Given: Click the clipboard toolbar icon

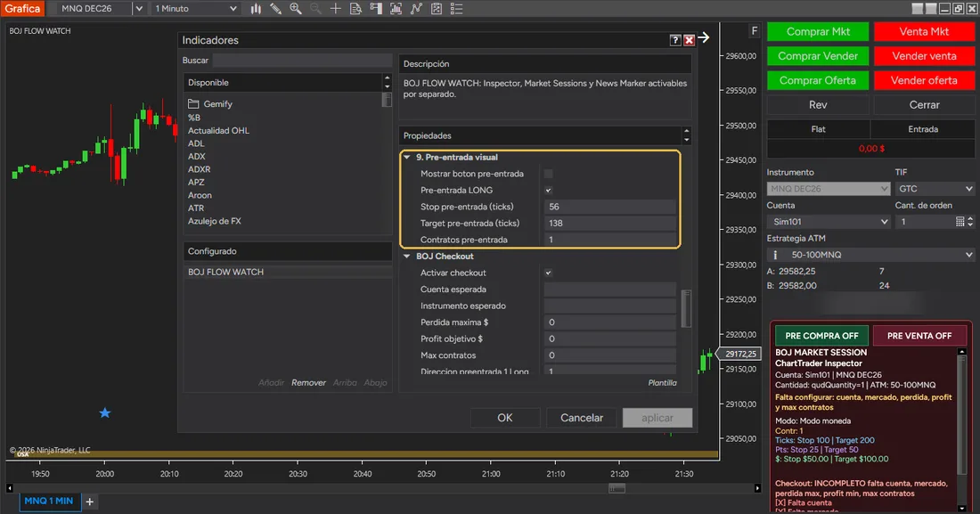Looking at the screenshot, I should pos(437,9).
